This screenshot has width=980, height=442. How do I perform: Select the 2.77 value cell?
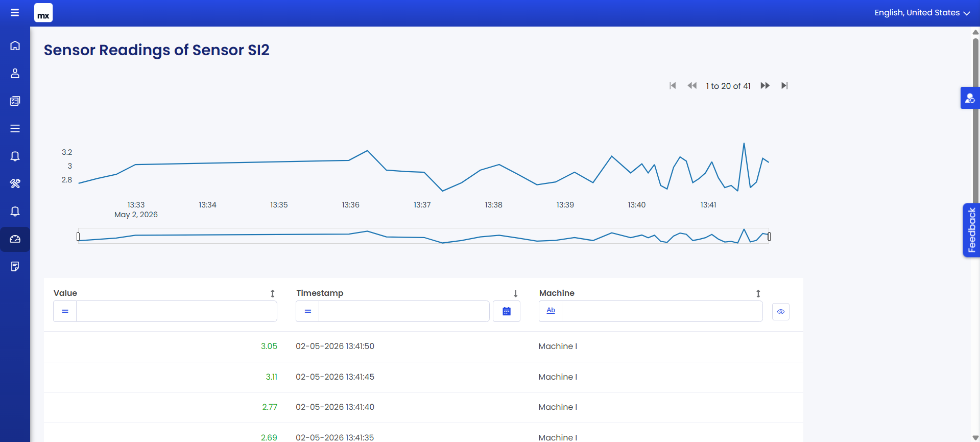tap(270, 407)
